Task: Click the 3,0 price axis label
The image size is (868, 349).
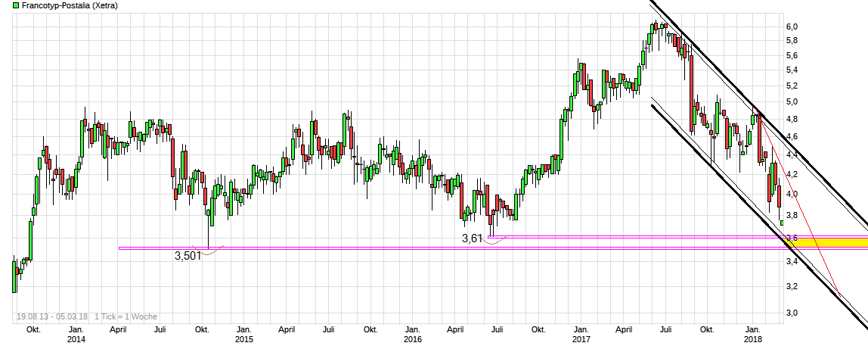Action: pos(792,313)
